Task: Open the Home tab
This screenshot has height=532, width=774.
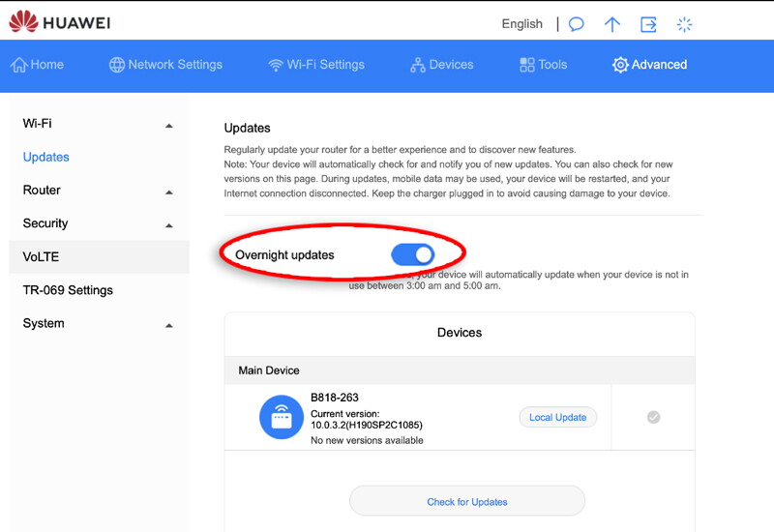Action: [38, 65]
